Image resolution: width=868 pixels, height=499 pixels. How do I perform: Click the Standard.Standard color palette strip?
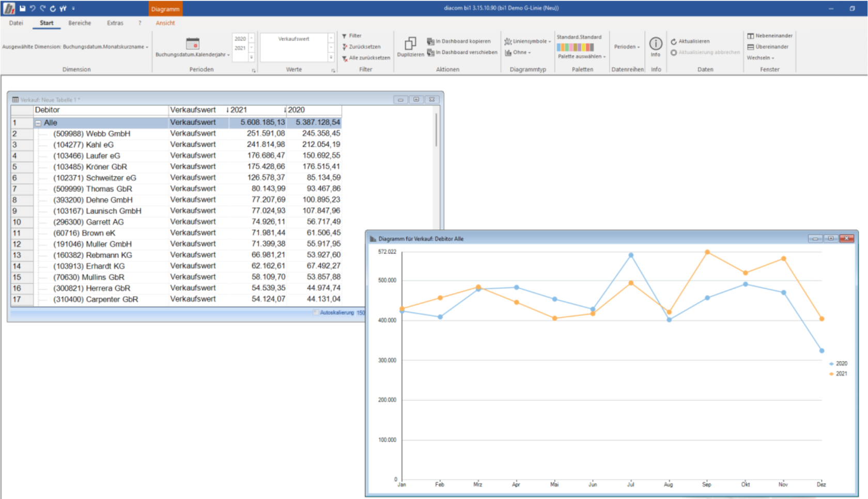(575, 47)
